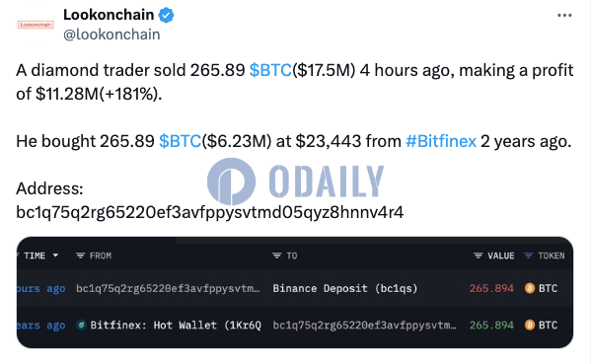
Task: Select the Binance Deposit (bc1qs) entry
Action: pos(345,289)
